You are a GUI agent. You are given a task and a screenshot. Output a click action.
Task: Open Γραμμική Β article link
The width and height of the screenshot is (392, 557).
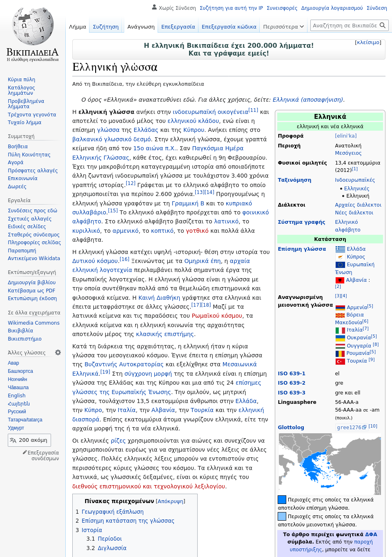coord(188,203)
